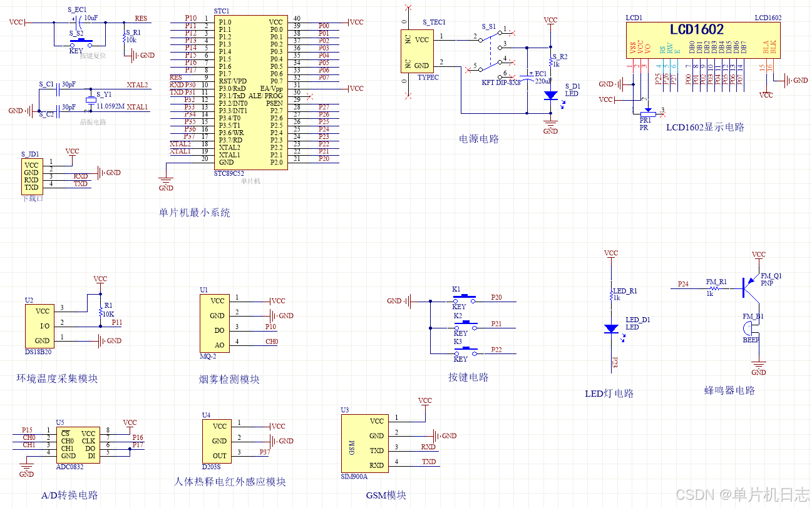Click the 'LCD1602显示电路' section title

(705, 127)
